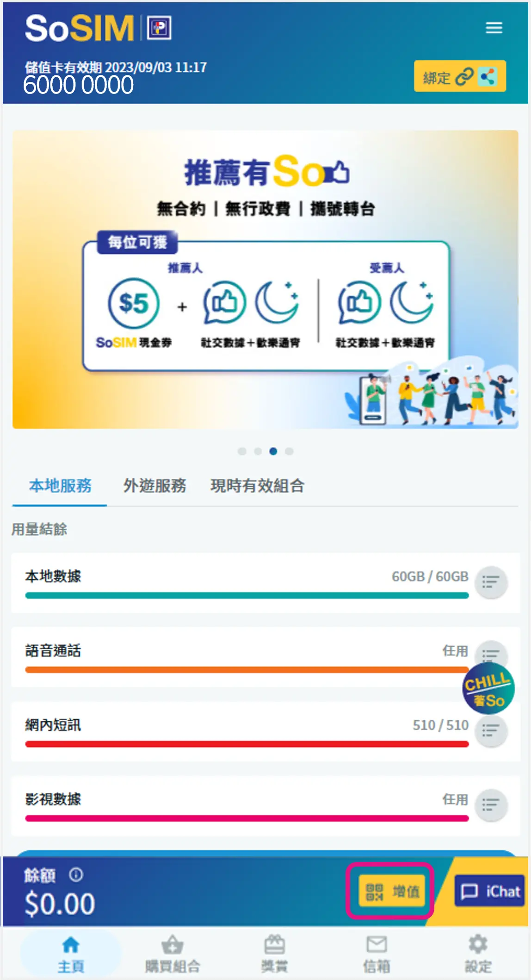Screen dimensions: 531x980
Task: Select the second carousel dot
Action: point(258,451)
